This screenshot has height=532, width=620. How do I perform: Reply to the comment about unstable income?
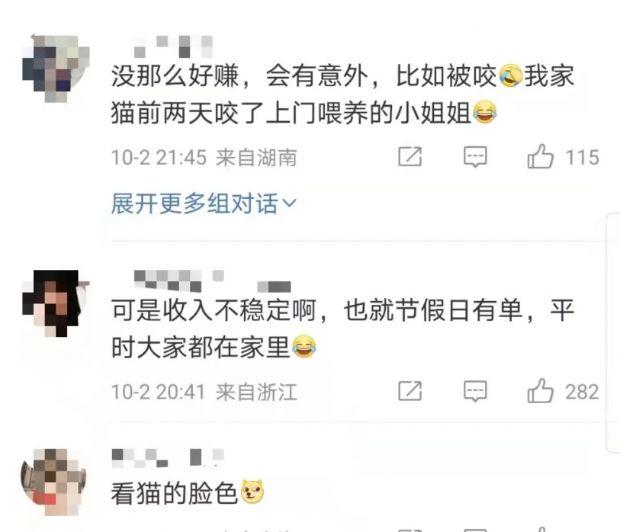(475, 392)
